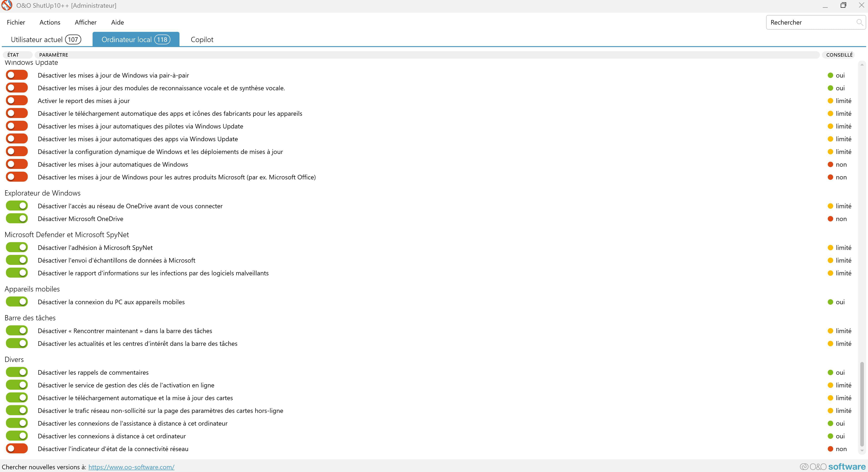Switch off Désactiver l'adhésion à Microsoft SpyNet
This screenshot has height=472, width=868.
click(17, 248)
